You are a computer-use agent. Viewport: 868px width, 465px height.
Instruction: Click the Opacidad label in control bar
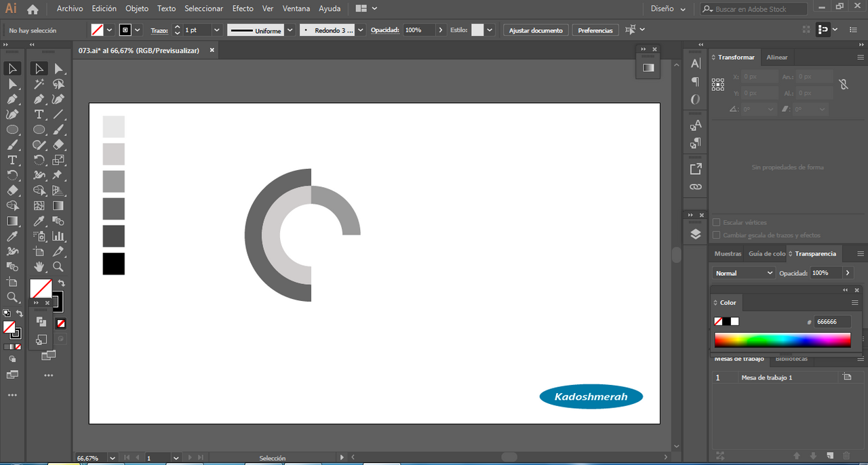(x=385, y=31)
